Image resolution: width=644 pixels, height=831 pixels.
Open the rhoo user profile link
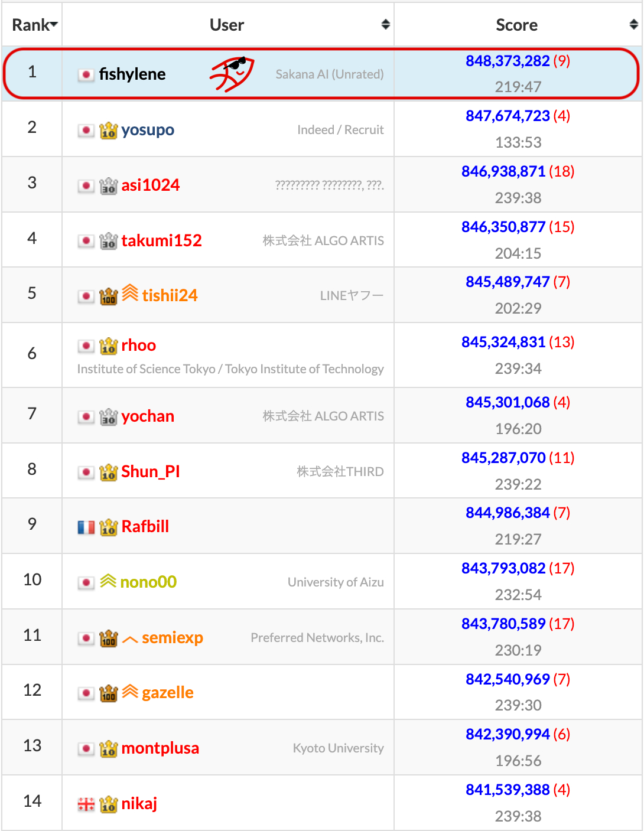(138, 346)
